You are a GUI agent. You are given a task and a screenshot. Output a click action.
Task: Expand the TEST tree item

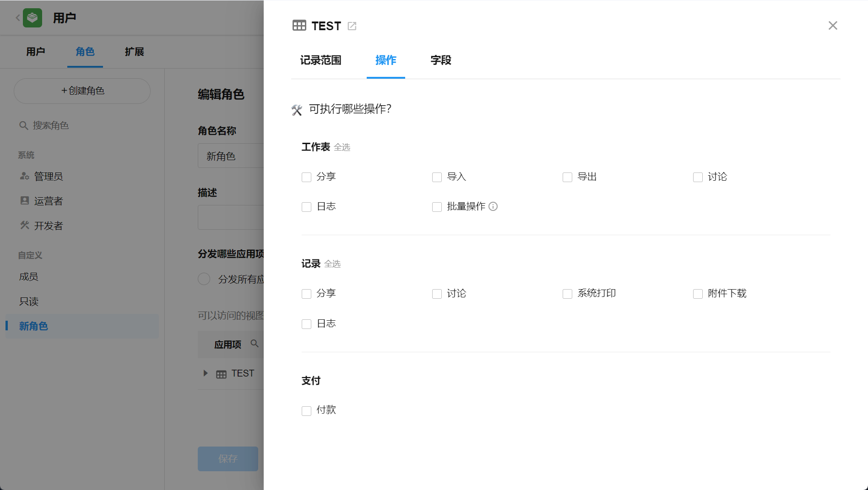click(x=206, y=373)
